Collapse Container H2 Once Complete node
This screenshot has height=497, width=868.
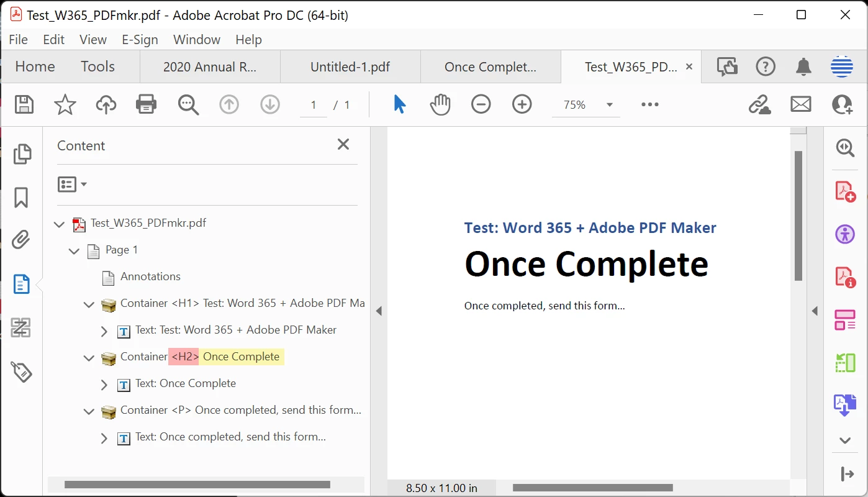coord(89,357)
